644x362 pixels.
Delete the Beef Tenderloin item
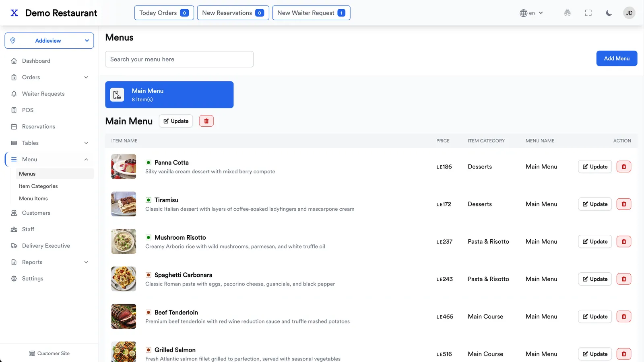point(624,317)
